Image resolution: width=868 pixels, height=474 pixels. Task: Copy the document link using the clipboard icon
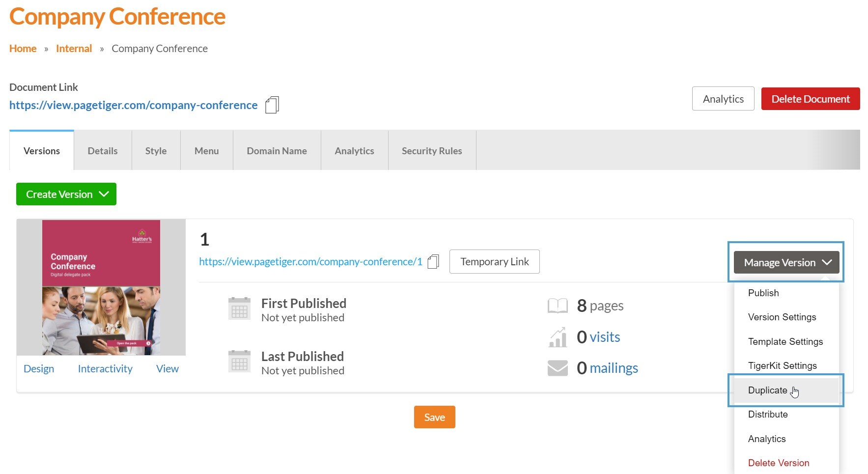coord(272,105)
